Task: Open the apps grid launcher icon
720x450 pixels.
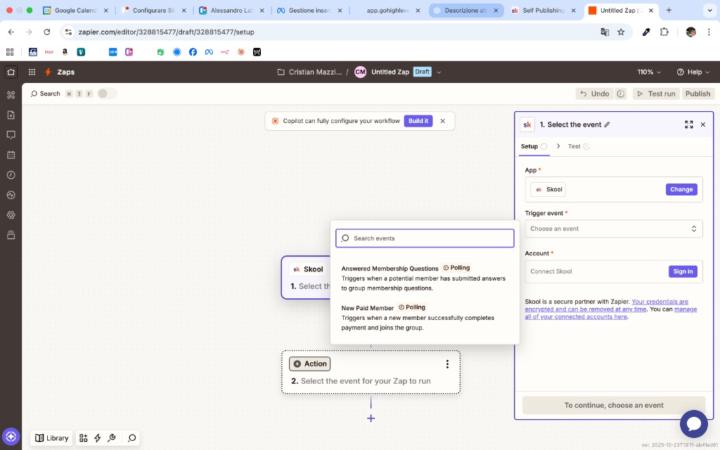Action: coord(32,72)
